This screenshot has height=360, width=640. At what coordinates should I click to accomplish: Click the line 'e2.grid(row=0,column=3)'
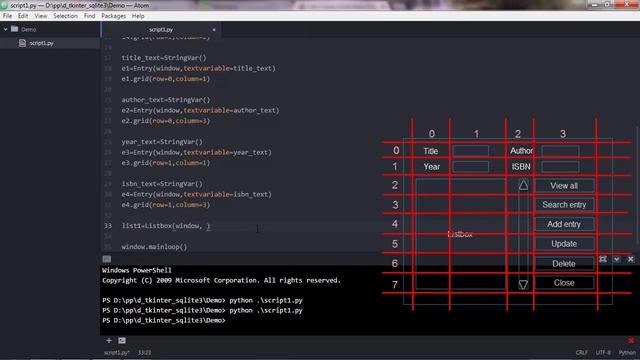[x=165, y=121]
